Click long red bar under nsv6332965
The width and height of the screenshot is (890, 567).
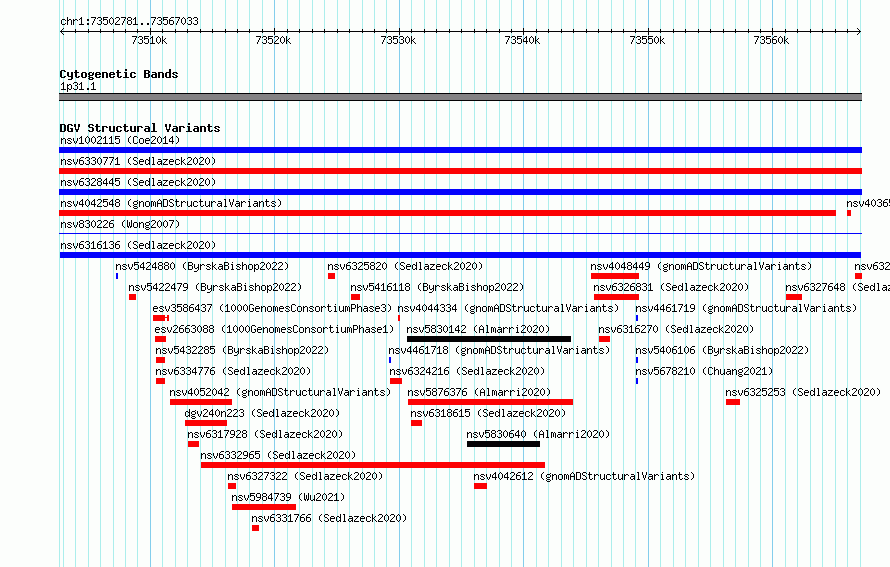(x=373, y=465)
